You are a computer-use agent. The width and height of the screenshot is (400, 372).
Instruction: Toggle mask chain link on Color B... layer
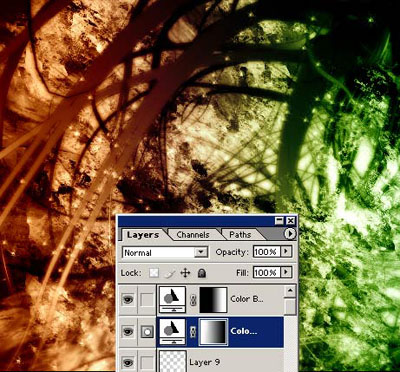pos(193,300)
